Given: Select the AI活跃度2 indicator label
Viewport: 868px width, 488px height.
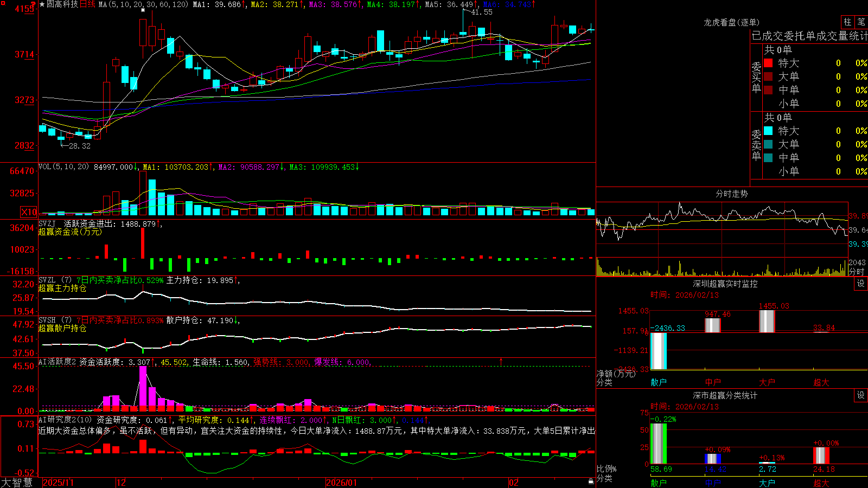Looking at the screenshot, I should (57, 362).
